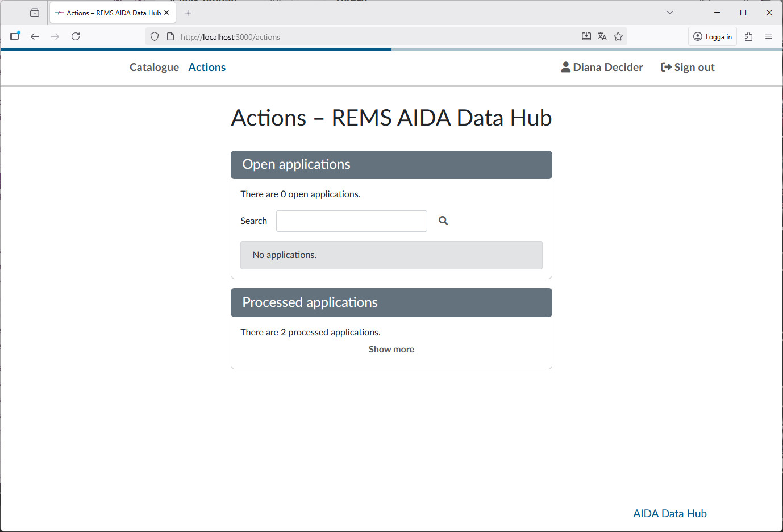
Task: Click the save page download icon
Action: (x=586, y=36)
